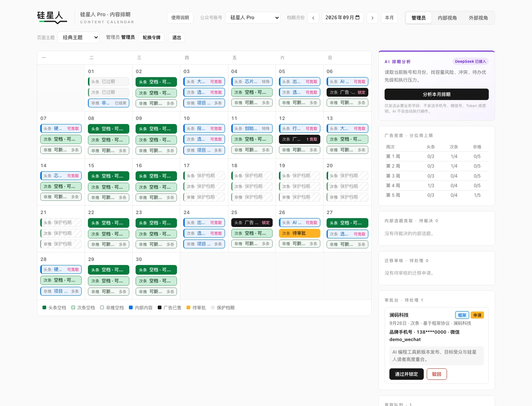Click the 2026年09月 month input field
Image resolution: width=532 pixels, height=406 pixels.
pyautogui.click(x=342, y=18)
